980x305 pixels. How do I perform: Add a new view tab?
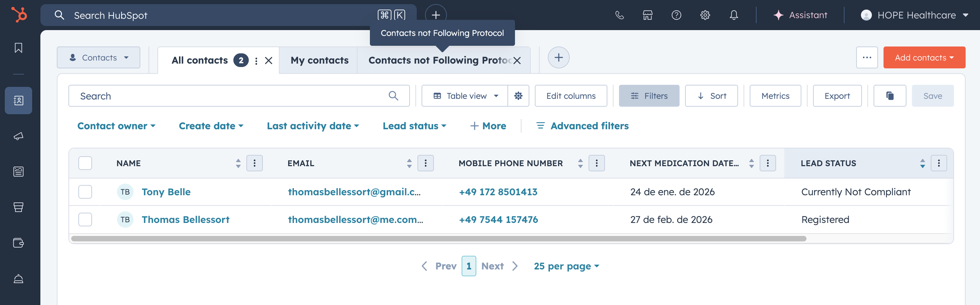point(558,57)
